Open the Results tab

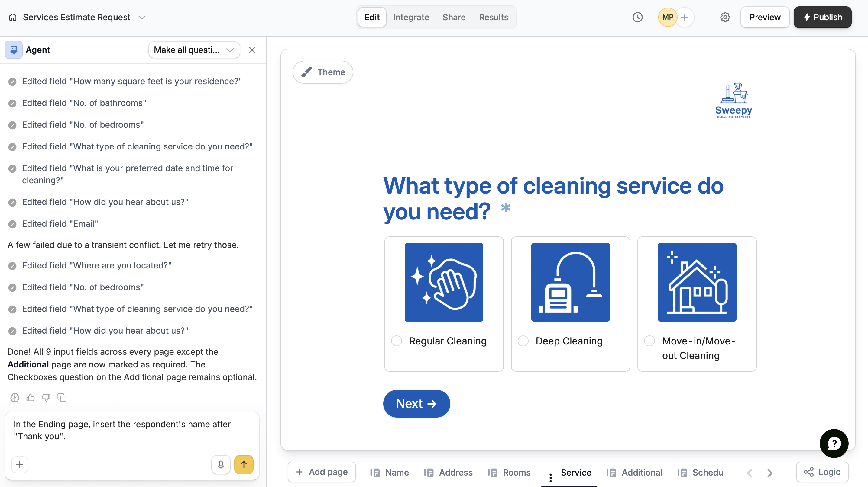pos(493,17)
